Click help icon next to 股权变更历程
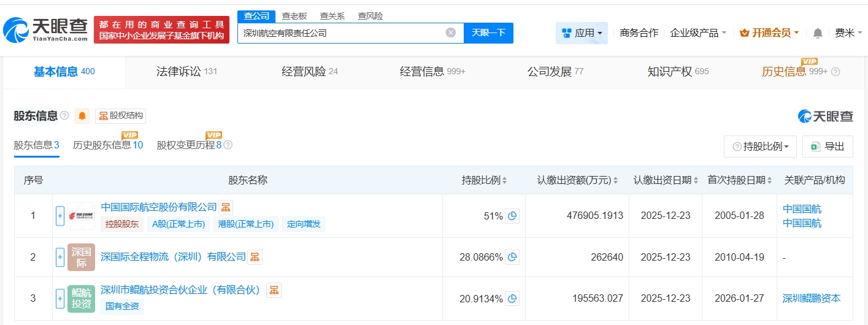The image size is (868, 325). pyautogui.click(x=228, y=145)
